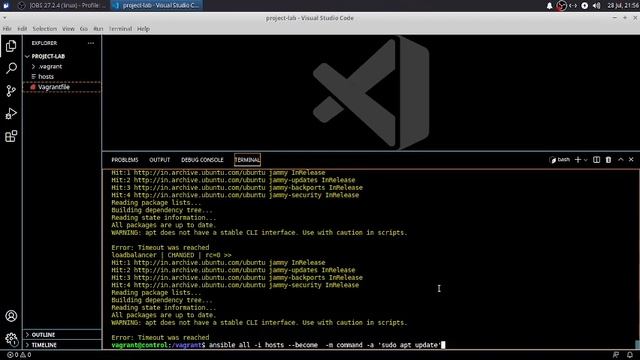Click the OBS tray icon

click(x=562, y=6)
